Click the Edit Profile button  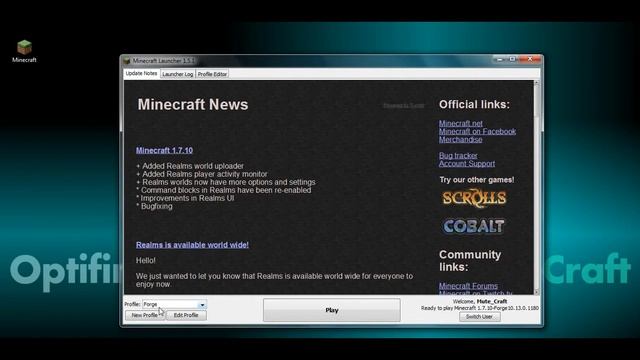(x=186, y=315)
